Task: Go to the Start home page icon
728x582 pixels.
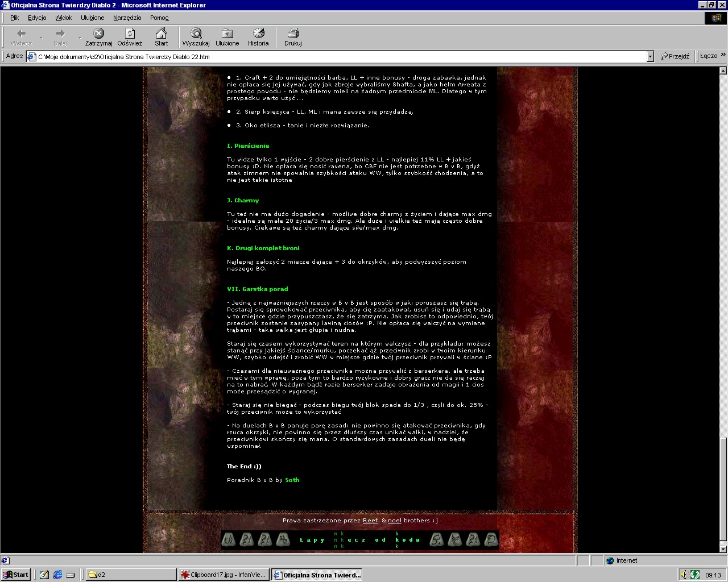Action: point(162,36)
